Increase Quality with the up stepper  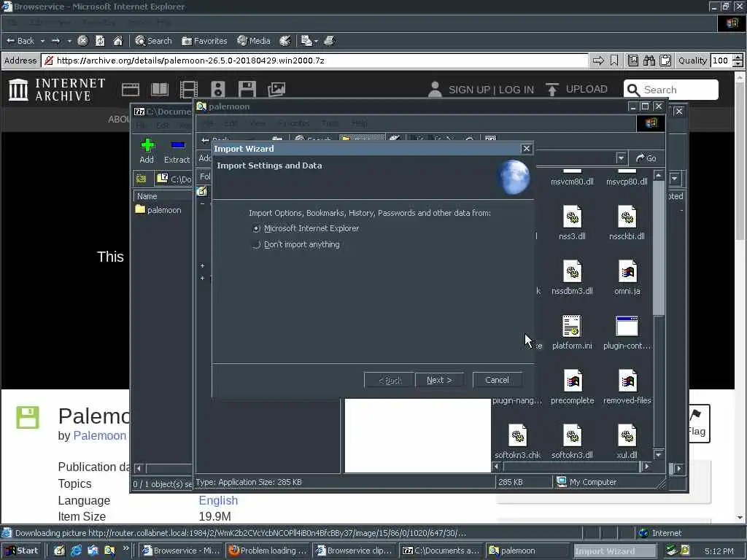pos(738,58)
